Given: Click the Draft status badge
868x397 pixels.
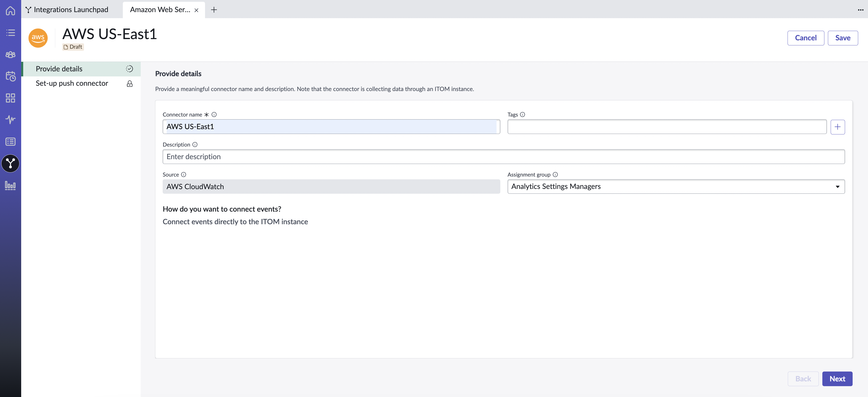Looking at the screenshot, I should (x=73, y=47).
